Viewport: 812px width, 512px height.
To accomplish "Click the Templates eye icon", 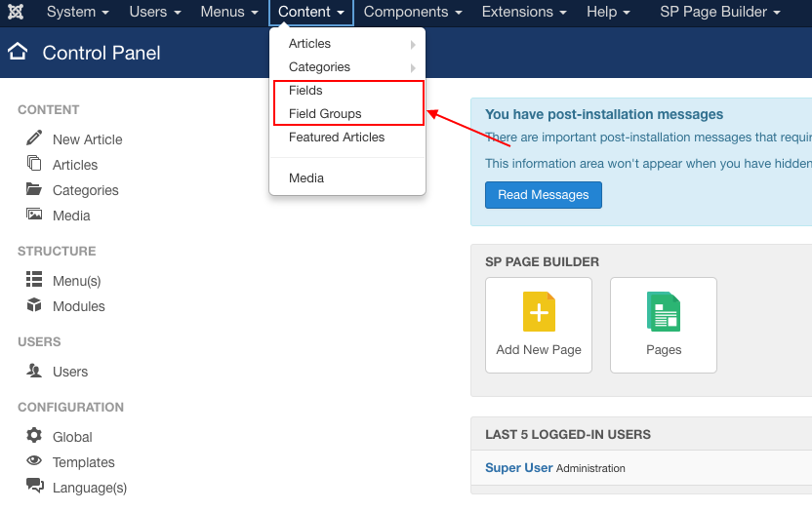I will click(34, 461).
